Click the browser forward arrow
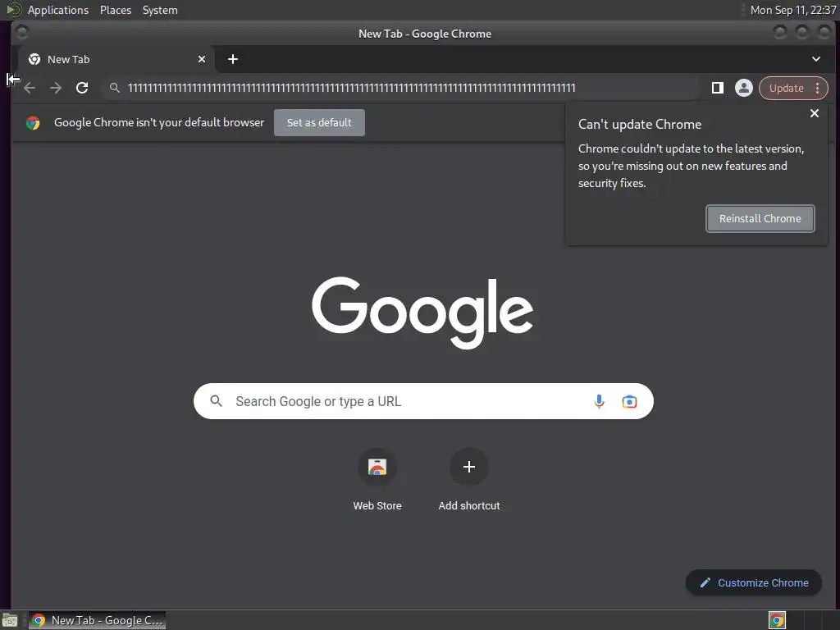This screenshot has height=630, width=840. click(x=56, y=88)
